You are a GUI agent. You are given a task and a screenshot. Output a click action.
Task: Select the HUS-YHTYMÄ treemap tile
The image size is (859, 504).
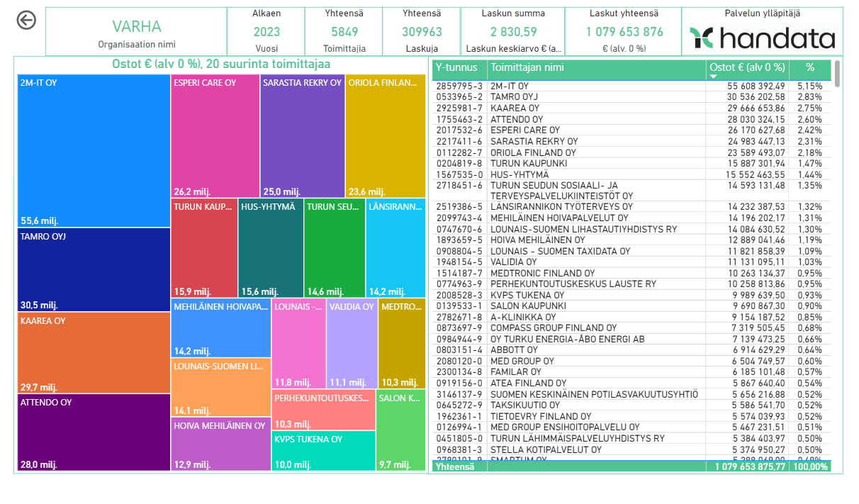(271, 248)
